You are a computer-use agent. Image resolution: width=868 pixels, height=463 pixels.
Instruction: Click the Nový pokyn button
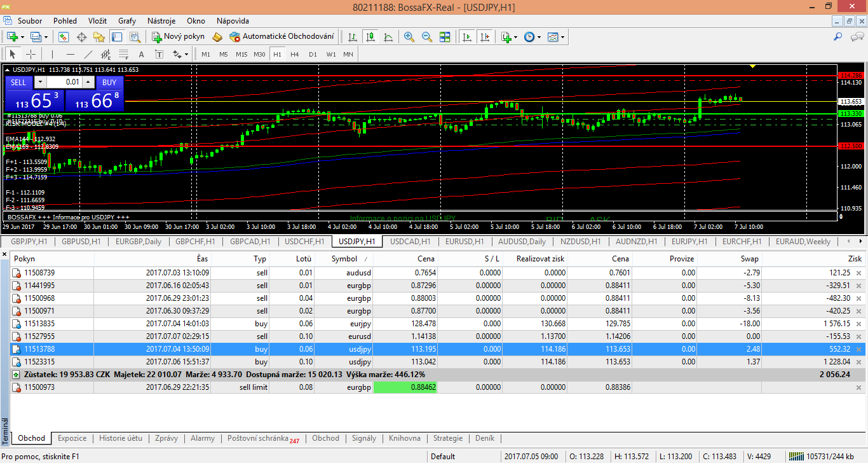click(178, 37)
